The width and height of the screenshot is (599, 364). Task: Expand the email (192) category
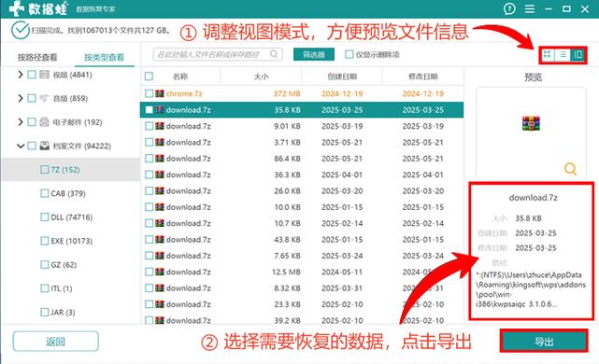(21, 122)
